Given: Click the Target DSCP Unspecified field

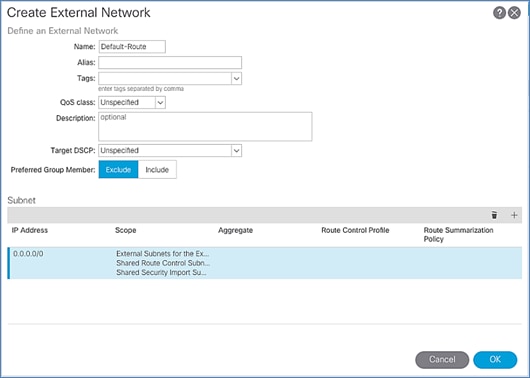Looking at the screenshot, I should coord(165,150).
